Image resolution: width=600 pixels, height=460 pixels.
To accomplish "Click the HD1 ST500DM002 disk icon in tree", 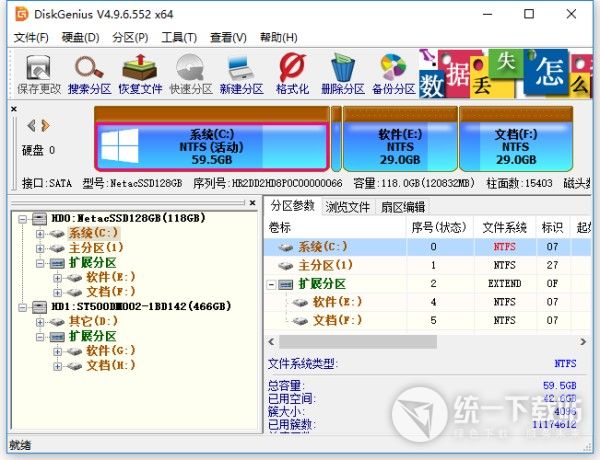I will point(39,307).
